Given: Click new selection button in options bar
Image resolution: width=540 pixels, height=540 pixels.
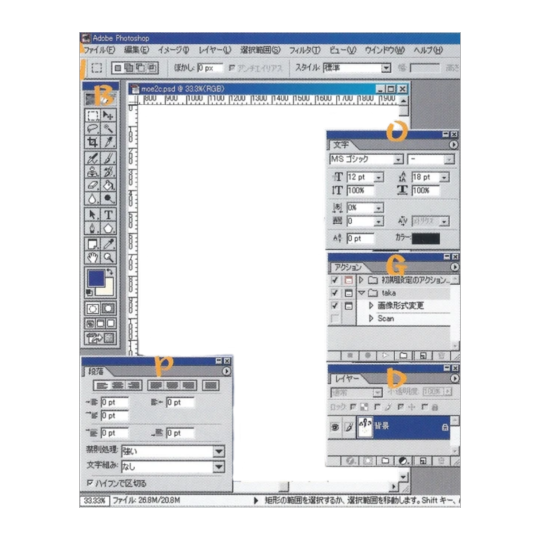Looking at the screenshot, I should (118, 68).
